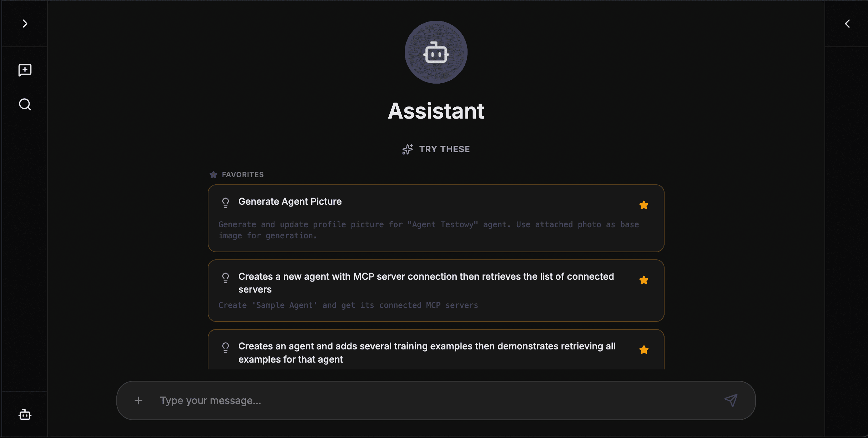Click plus attachment icon in message bar
Viewport: 868px width, 438px height.
coord(138,400)
